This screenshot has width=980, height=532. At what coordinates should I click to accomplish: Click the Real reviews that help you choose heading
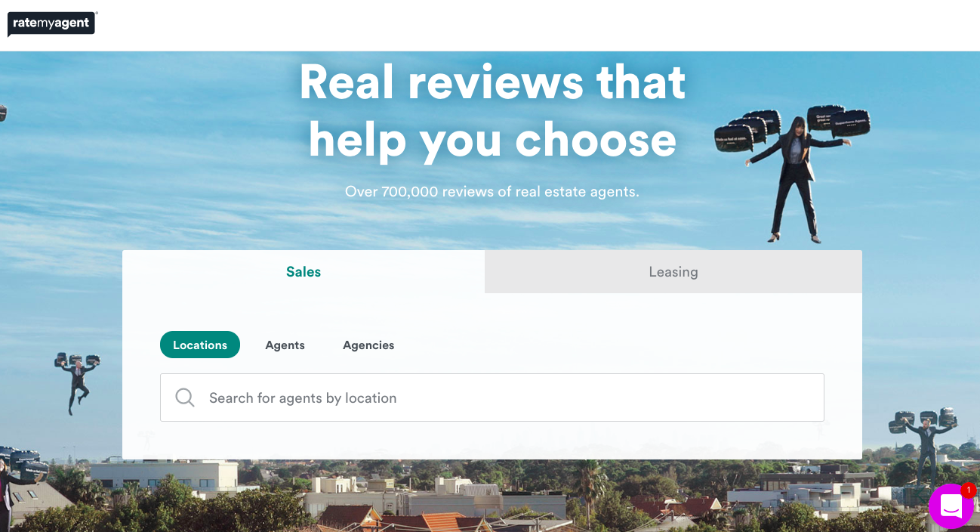[492, 110]
